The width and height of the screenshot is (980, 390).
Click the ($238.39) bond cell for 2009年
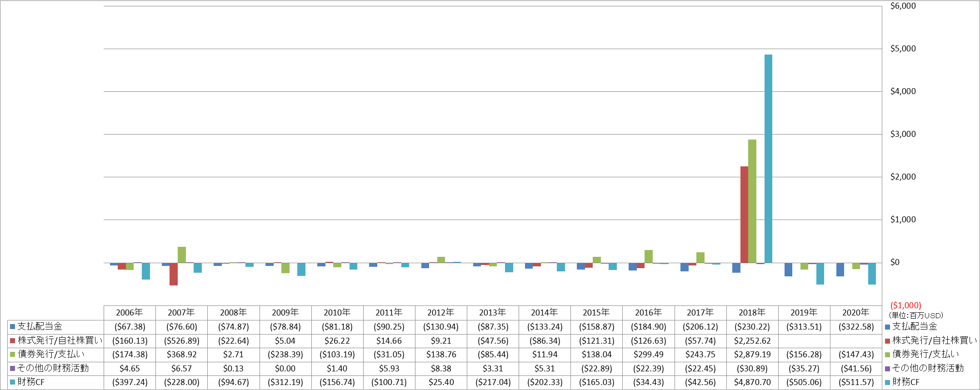point(285,355)
